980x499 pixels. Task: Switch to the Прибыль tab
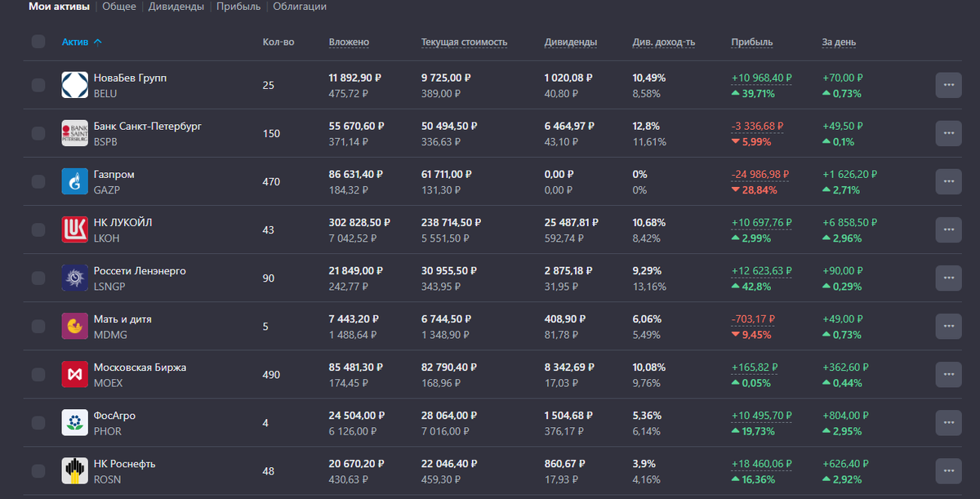tap(238, 7)
